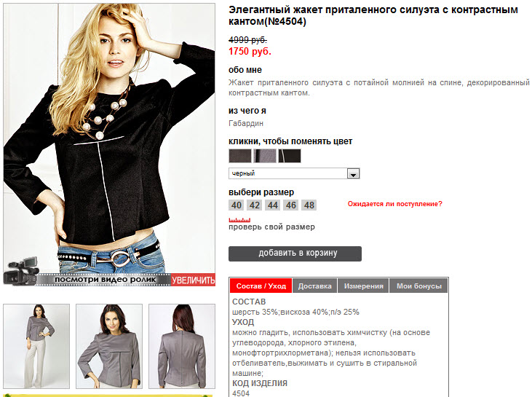Expand the черный color combo box
The image size is (532, 397).
tap(294, 173)
